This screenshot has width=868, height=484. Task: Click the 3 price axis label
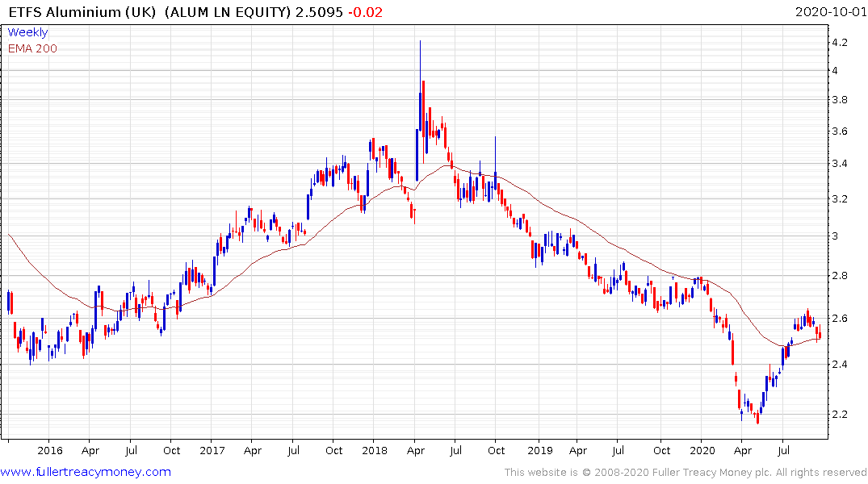coord(835,236)
